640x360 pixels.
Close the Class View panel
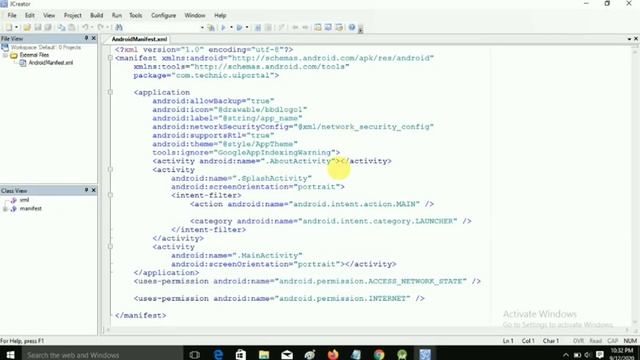click(x=93, y=190)
